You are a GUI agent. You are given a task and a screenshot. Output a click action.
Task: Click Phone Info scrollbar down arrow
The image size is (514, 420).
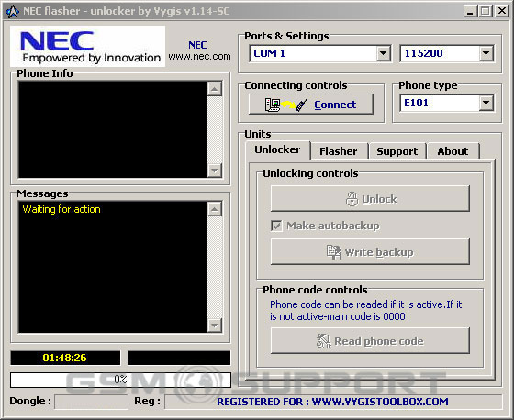pos(215,171)
